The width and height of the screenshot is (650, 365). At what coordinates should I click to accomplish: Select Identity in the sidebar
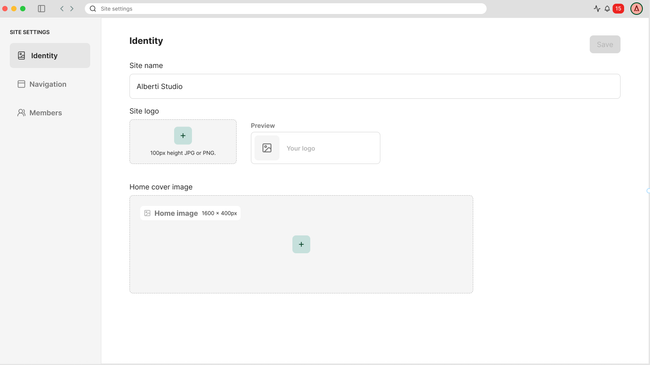(50, 55)
